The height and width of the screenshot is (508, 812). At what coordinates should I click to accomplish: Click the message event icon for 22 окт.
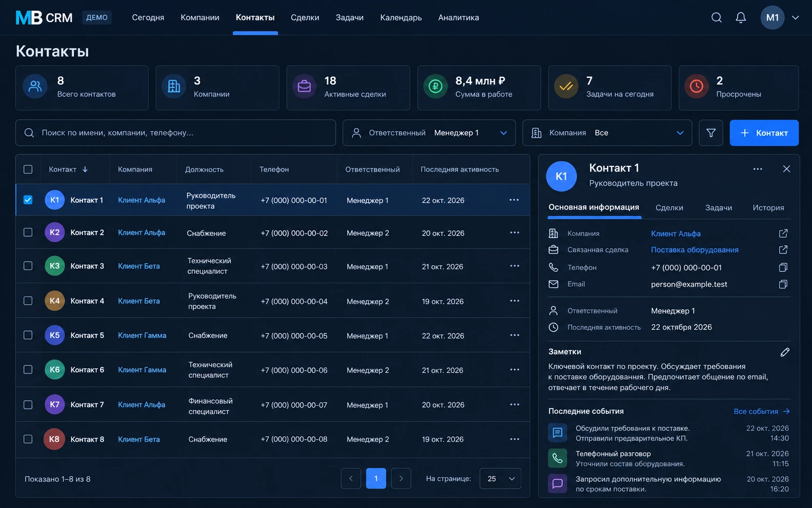coord(558,433)
